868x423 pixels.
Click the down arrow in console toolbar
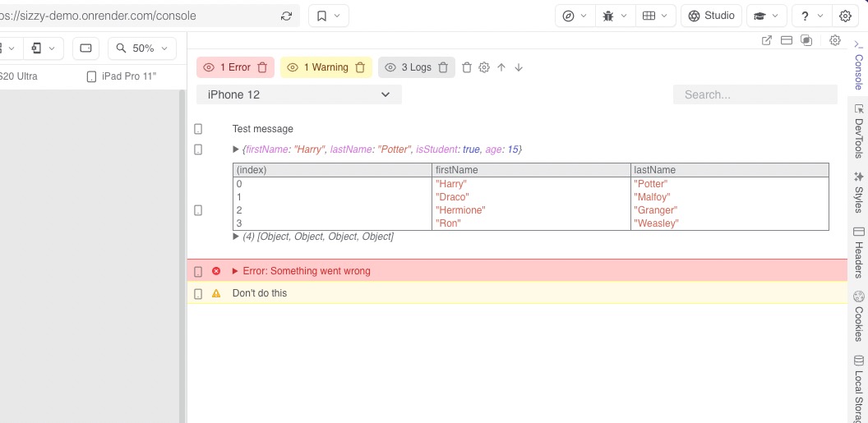[x=519, y=67]
